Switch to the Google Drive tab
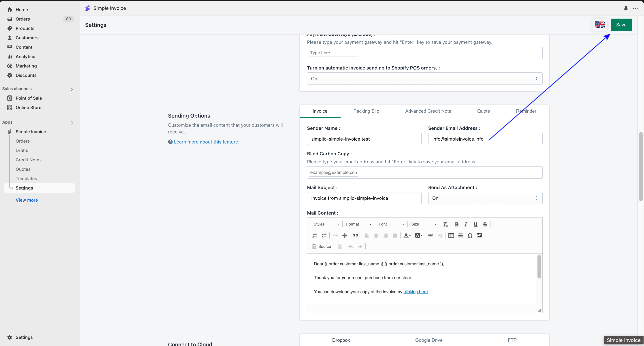Screen dimensions: 644x346 (x=429, y=340)
